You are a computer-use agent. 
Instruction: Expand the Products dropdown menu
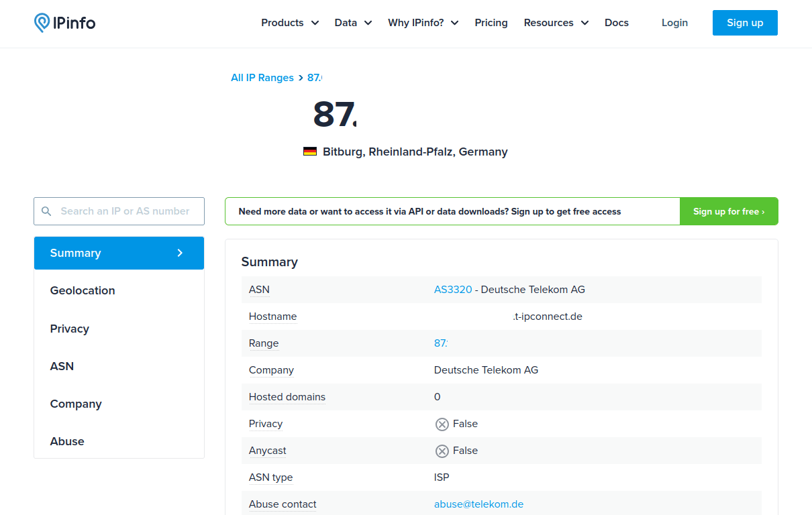click(x=290, y=23)
